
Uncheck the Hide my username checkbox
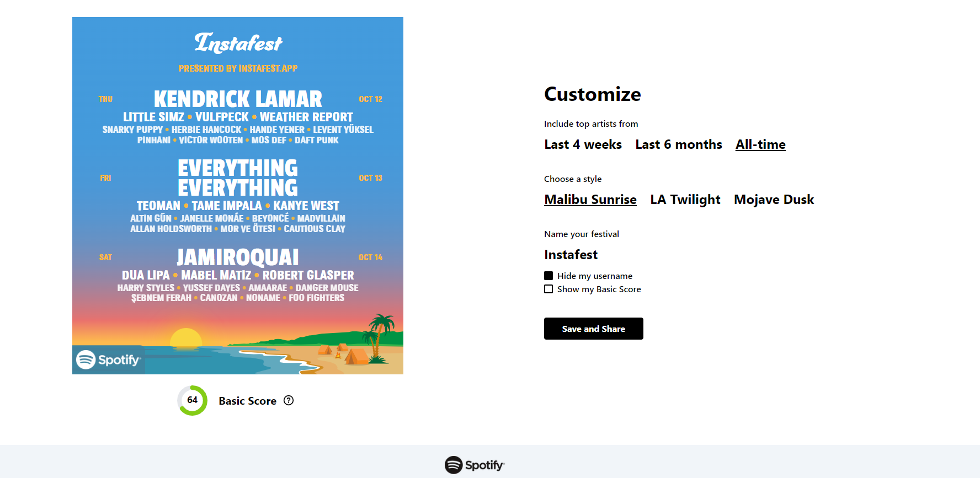tap(548, 276)
